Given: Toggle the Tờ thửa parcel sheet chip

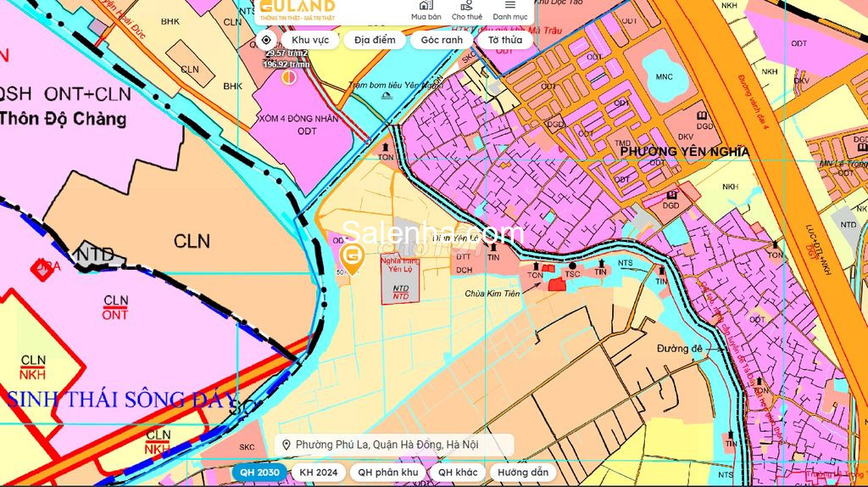Looking at the screenshot, I should coord(505,40).
